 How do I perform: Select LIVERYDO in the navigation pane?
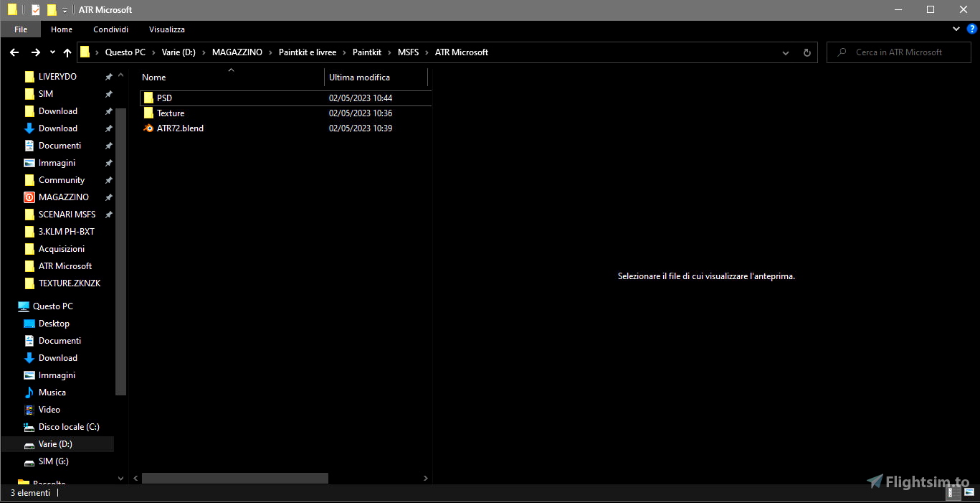tap(57, 77)
